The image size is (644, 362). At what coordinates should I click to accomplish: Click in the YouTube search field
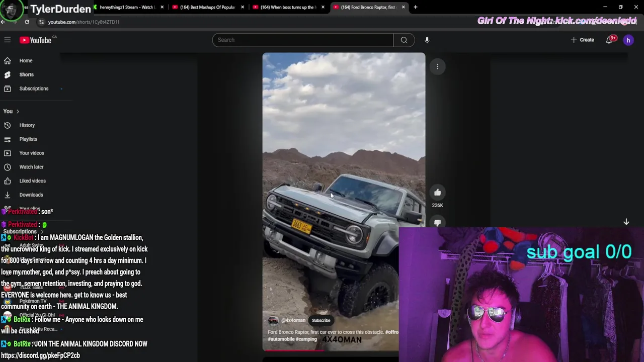(x=302, y=40)
